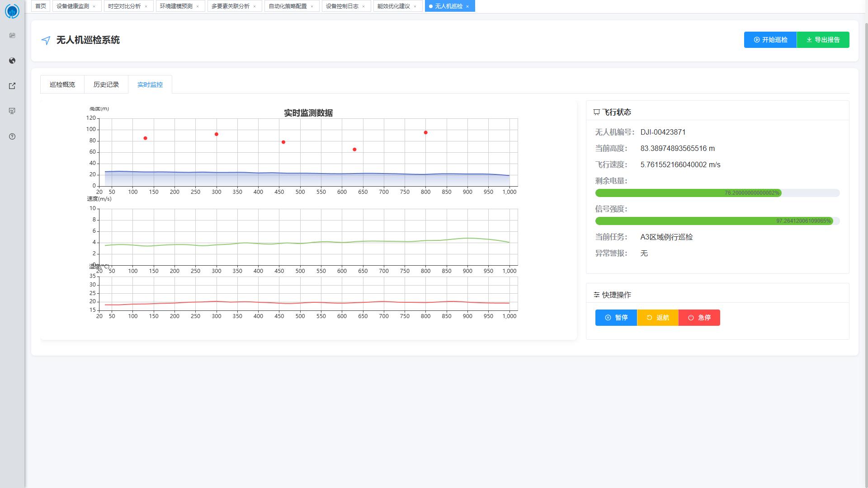This screenshot has height=488, width=868.
Task: Open the help question mark icon
Action: click(12, 136)
